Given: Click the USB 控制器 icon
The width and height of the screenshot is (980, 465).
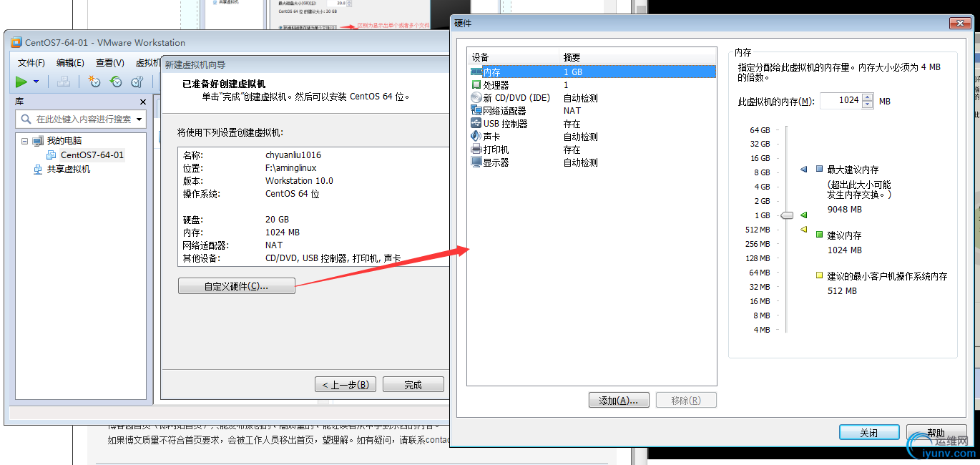Looking at the screenshot, I should coord(476,124).
